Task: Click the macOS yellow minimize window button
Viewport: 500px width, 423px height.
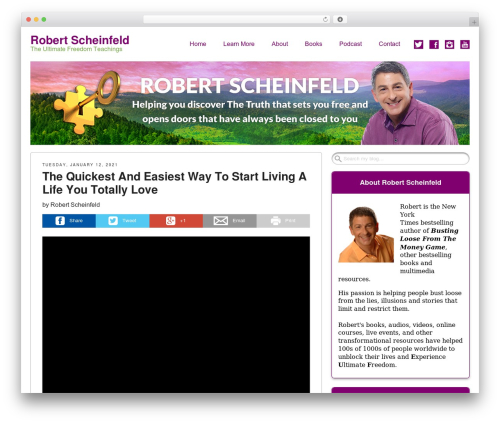Action: [36, 19]
